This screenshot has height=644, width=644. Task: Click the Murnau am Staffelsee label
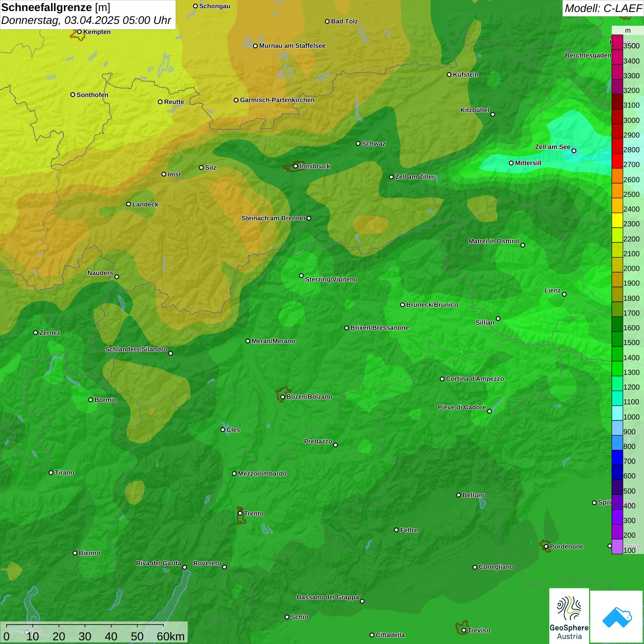tap(293, 46)
